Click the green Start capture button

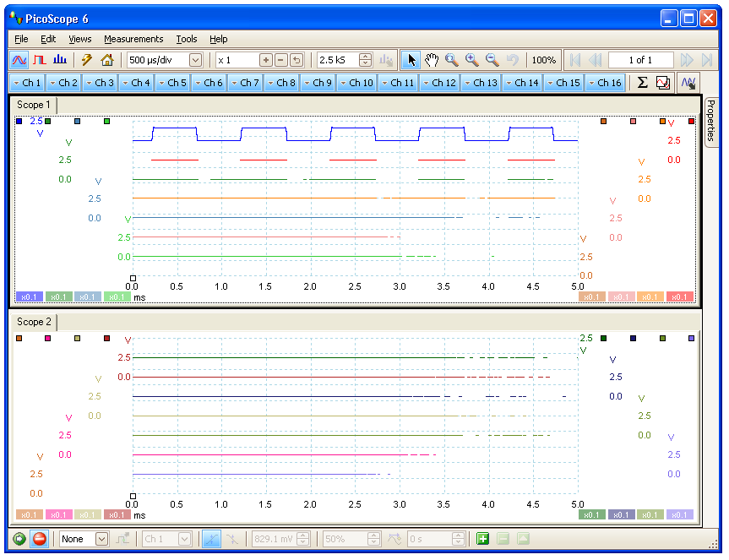tap(19, 539)
